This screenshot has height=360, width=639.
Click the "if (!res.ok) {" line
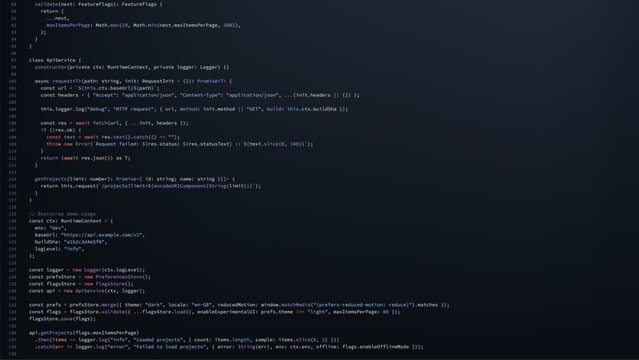tap(61, 130)
